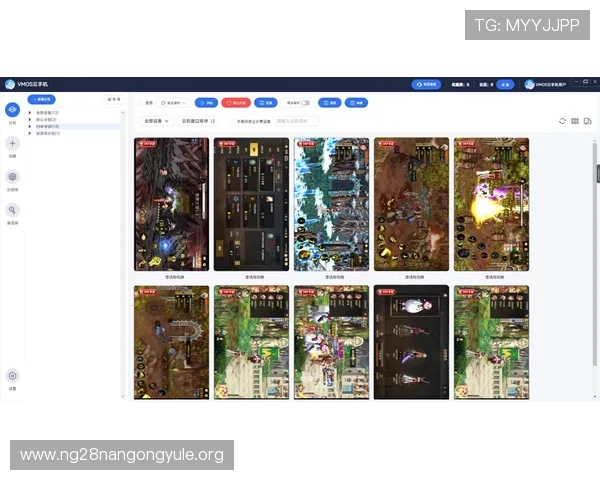
Task: Click the cloud phone window sort button
Action: pyautogui.click(x=198, y=121)
